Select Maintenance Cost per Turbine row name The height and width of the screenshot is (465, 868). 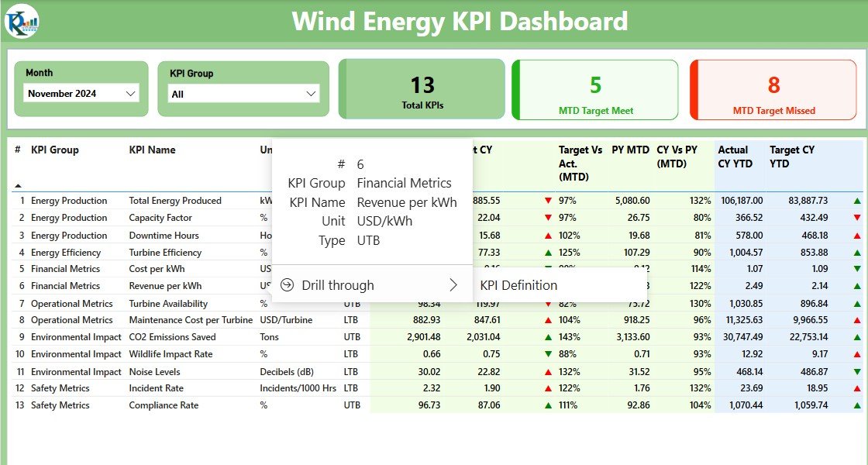(191, 320)
